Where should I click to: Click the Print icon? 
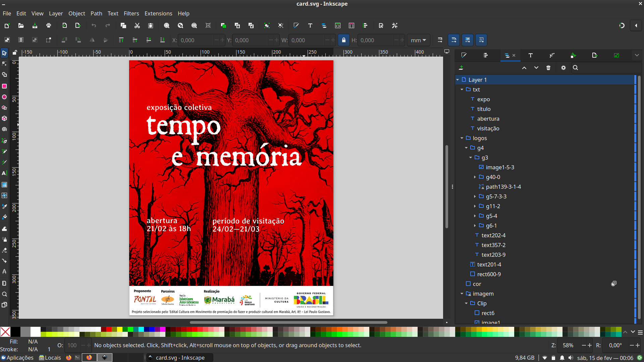(49, 25)
